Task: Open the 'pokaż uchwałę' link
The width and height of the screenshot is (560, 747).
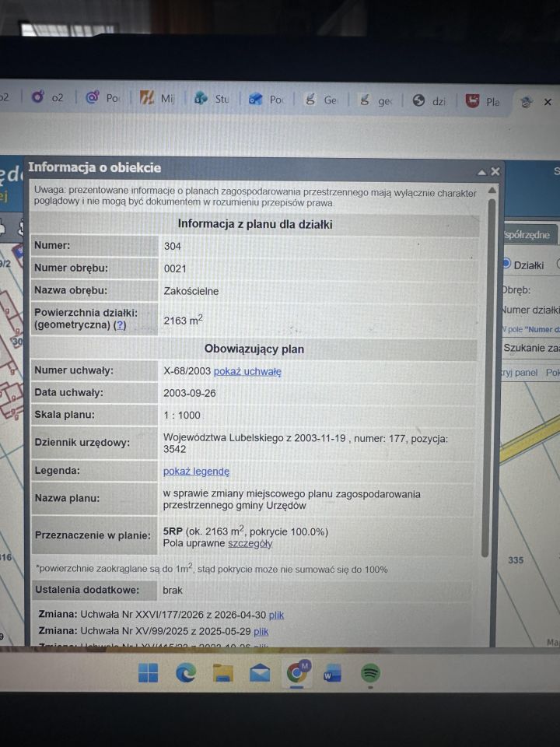Action: (247, 372)
